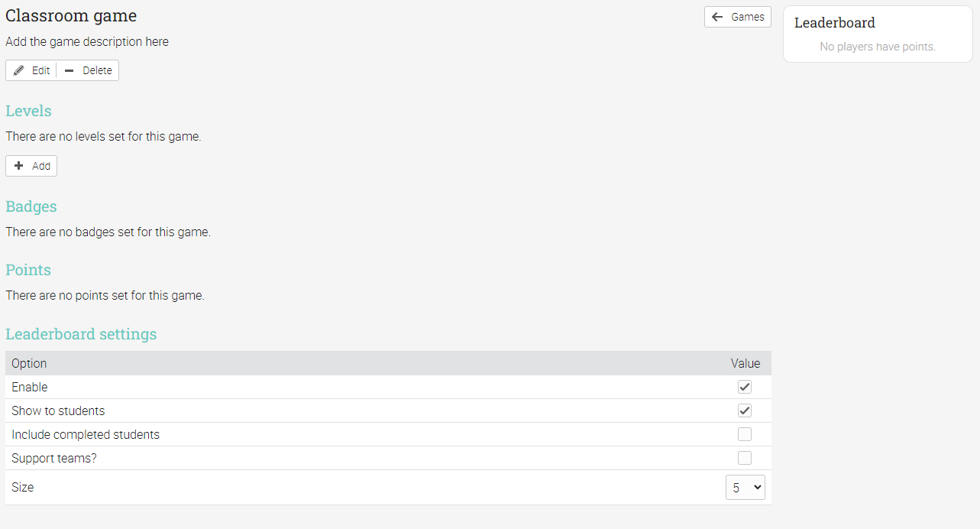Click the pencil icon on the Edit button

[x=19, y=70]
